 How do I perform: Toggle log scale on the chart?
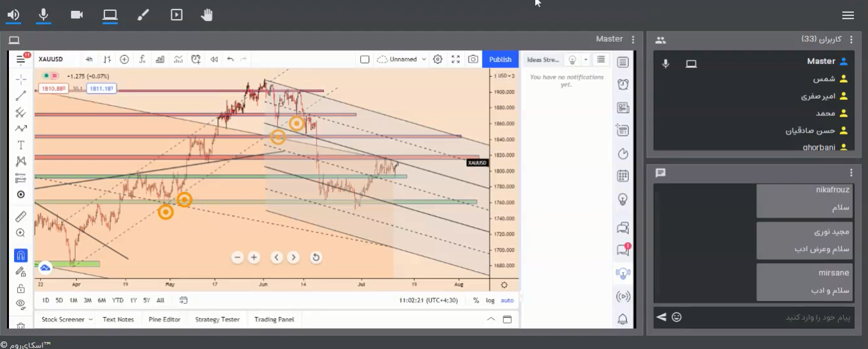pyautogui.click(x=490, y=300)
